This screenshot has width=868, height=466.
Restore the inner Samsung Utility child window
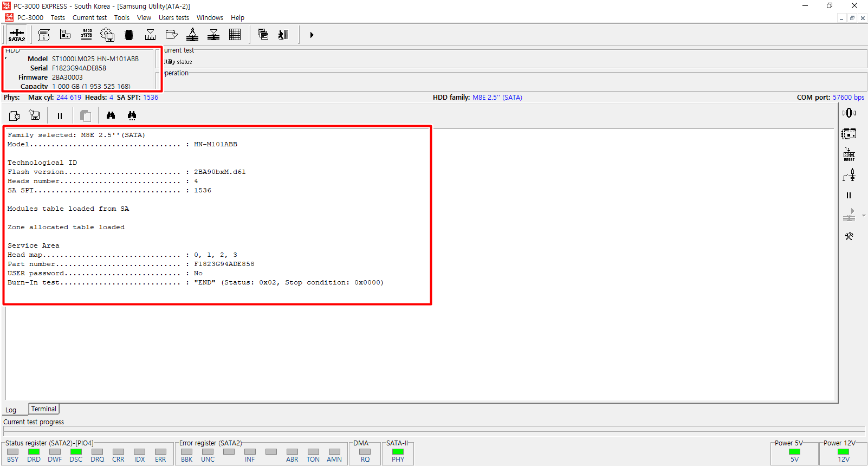click(x=852, y=18)
